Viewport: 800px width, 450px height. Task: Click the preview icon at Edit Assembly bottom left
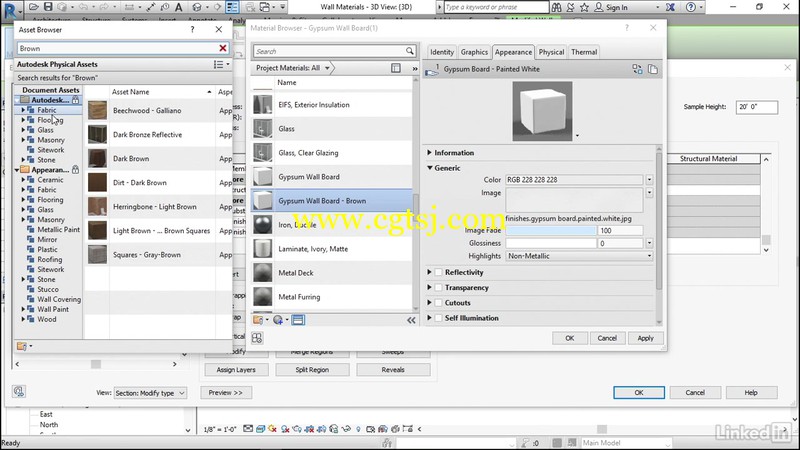[x=19, y=391]
